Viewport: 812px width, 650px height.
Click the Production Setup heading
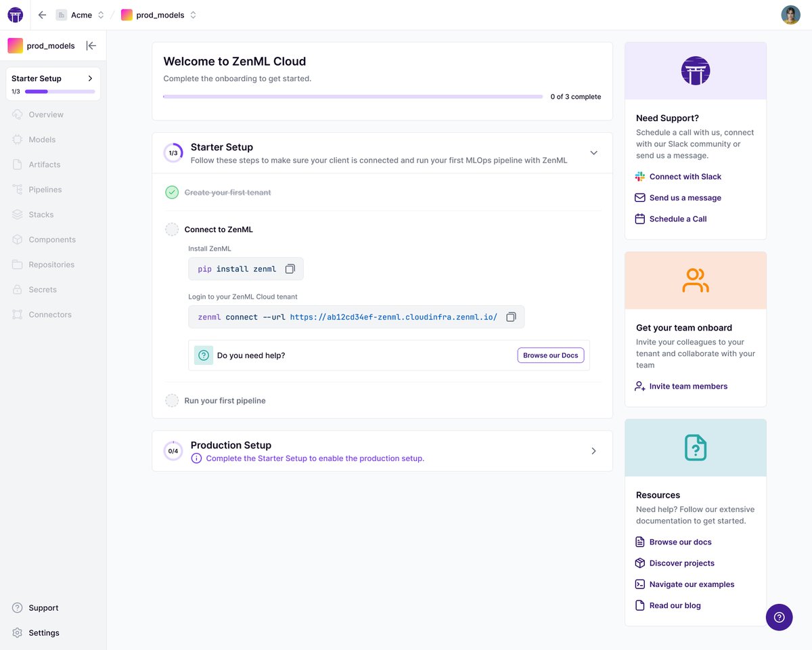tap(231, 446)
